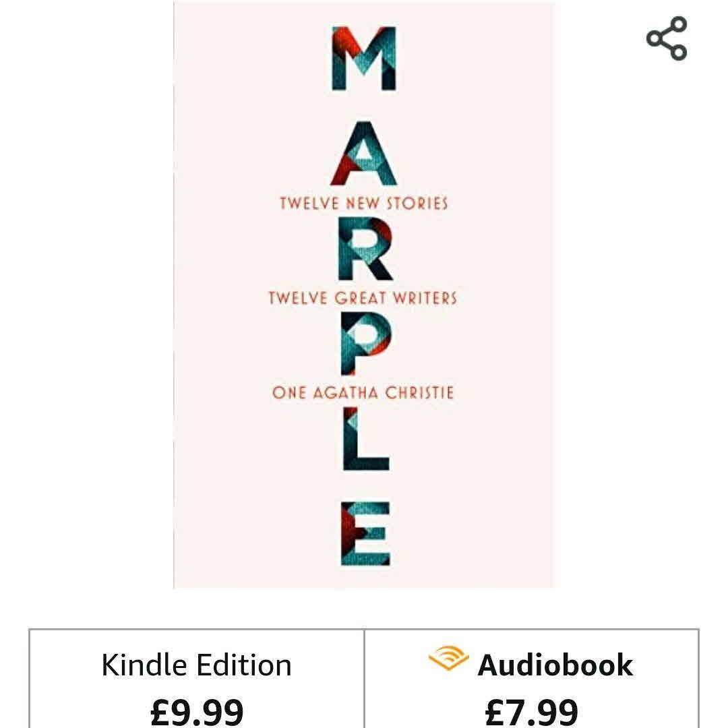
Task: Select the Kindle Edition format tab
Action: (197, 679)
